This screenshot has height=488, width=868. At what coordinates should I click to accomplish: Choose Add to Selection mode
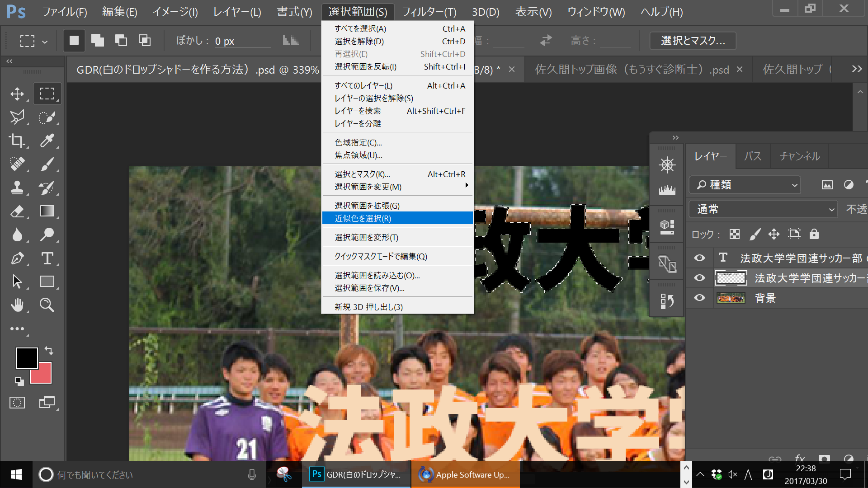click(x=98, y=41)
